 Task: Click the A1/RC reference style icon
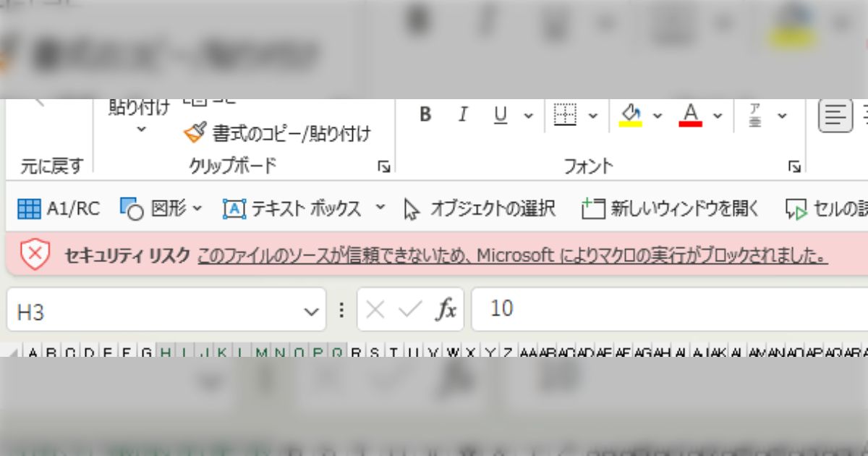pyautogui.click(x=30, y=209)
